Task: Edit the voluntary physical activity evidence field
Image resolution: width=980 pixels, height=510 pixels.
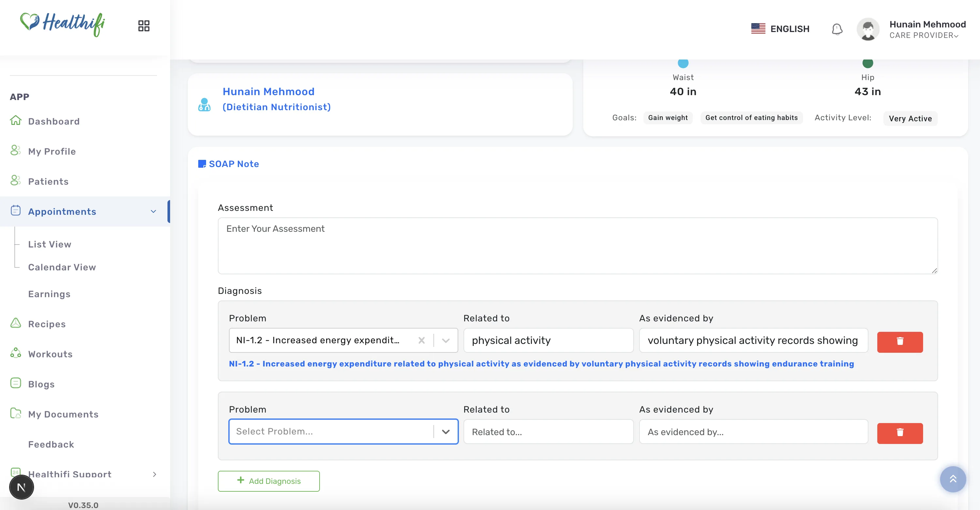Action: [753, 340]
